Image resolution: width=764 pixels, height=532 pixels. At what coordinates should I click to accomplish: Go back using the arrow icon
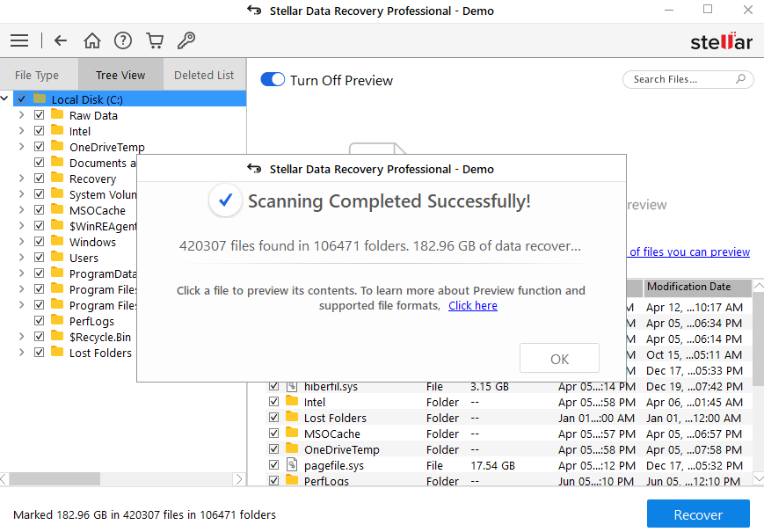tap(61, 40)
